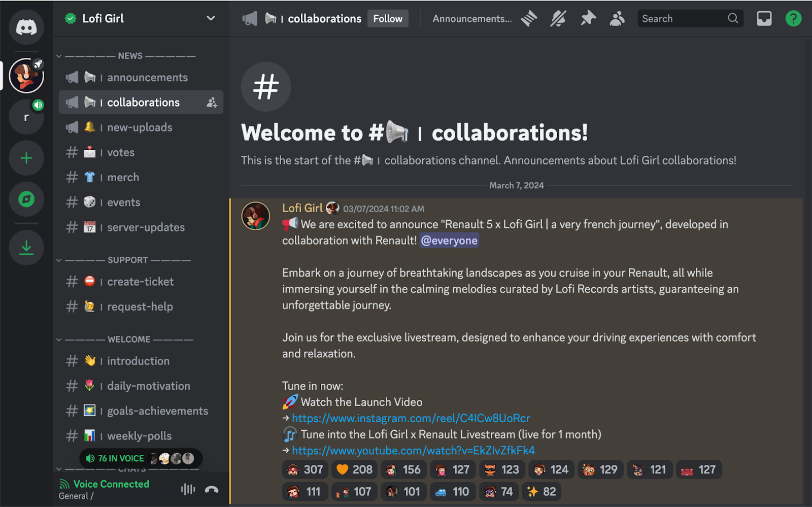This screenshot has height=507, width=812.
Task: Open Discord help
Action: click(793, 18)
